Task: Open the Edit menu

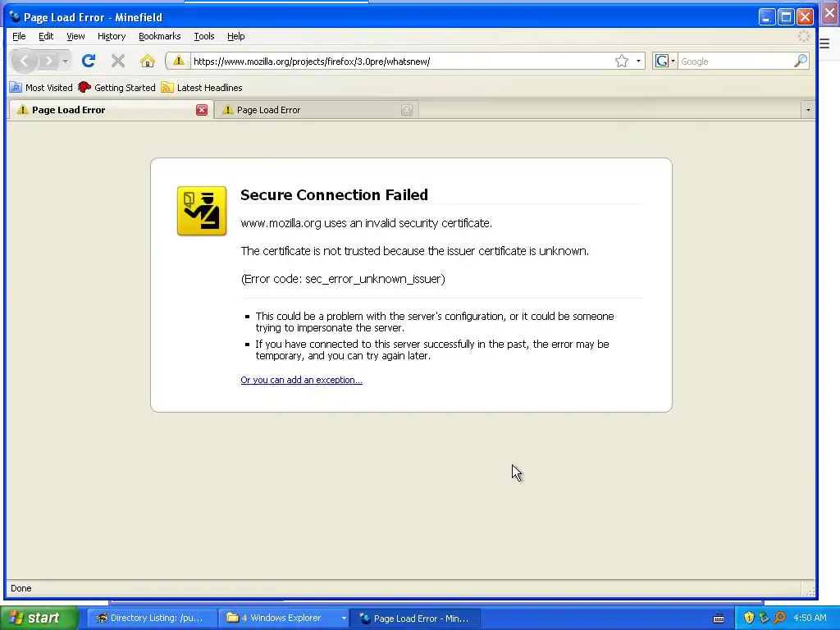Action: (46, 36)
